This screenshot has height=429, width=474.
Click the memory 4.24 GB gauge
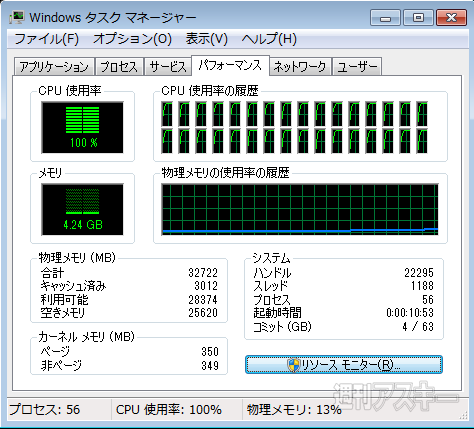[x=82, y=209]
